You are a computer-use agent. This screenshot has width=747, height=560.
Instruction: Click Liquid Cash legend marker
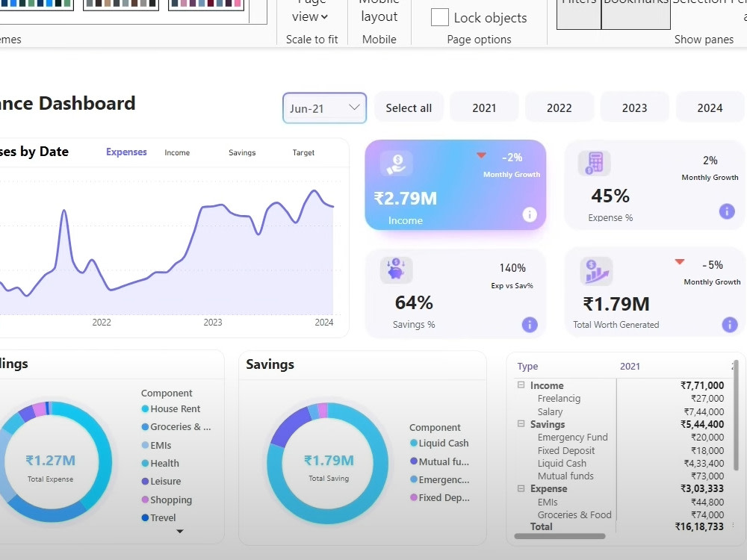tap(414, 444)
